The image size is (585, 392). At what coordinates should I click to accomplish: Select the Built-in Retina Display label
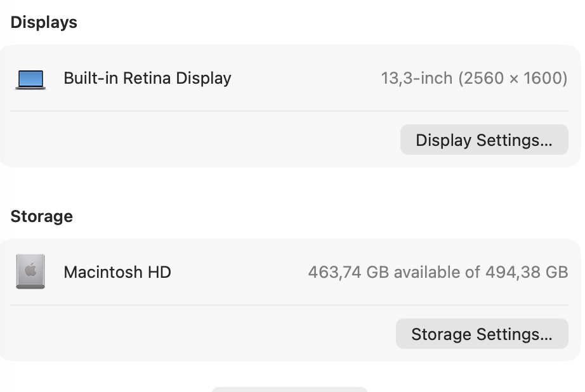pos(147,78)
